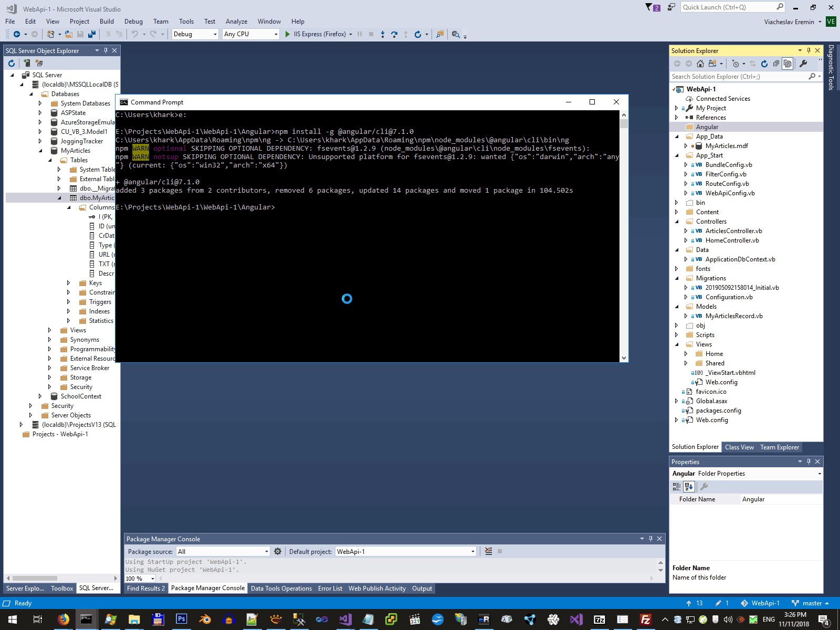Toggle auto-hide pin on Properties panel
Viewport: 840px width, 630px height.
808,461
